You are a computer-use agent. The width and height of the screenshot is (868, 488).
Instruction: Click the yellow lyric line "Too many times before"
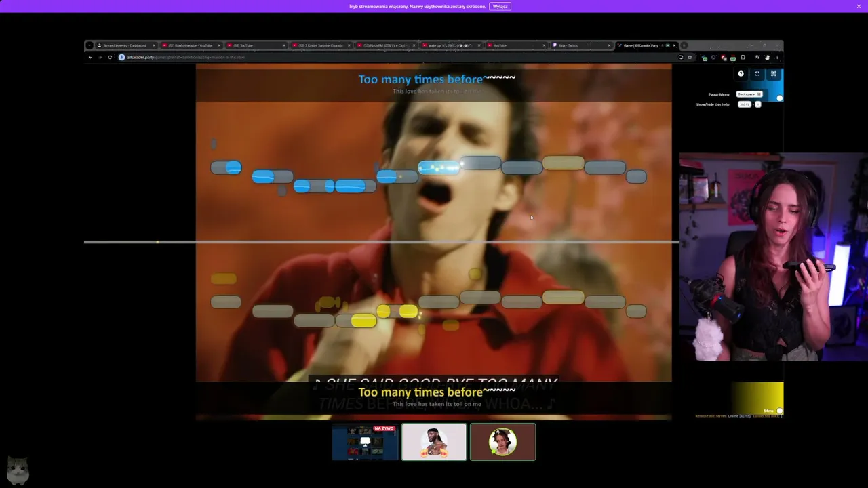(x=437, y=392)
